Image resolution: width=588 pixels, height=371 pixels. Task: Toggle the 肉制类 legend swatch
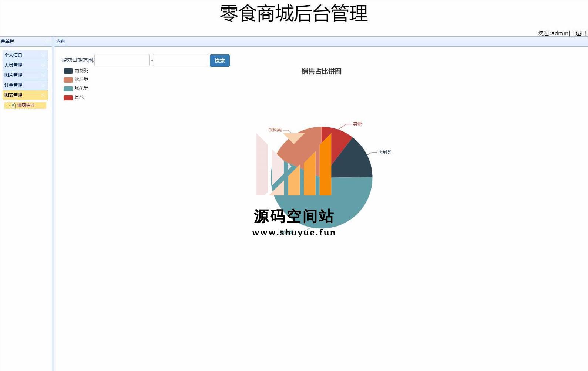click(68, 71)
